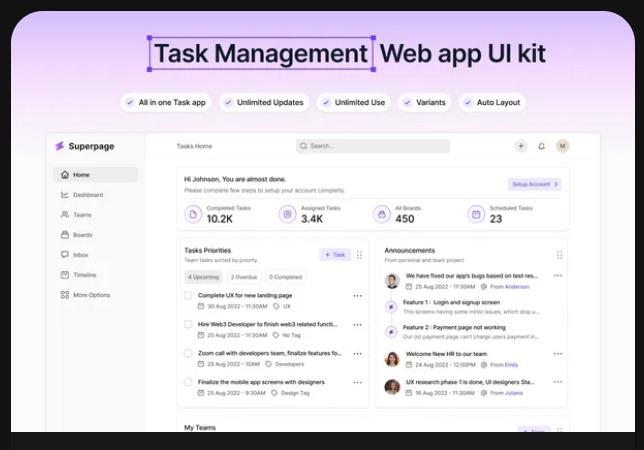Check Finalize the mobile app screens task
Image resolution: width=644 pixels, height=450 pixels.
tap(188, 382)
